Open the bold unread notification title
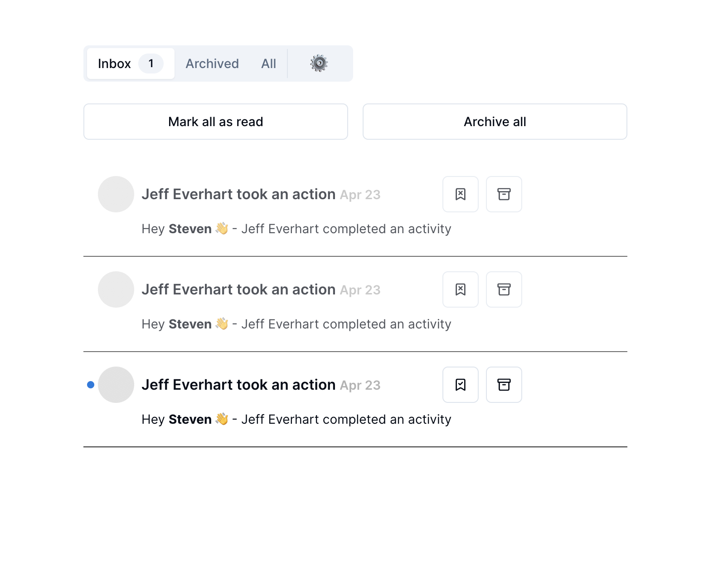The width and height of the screenshot is (728, 578). click(x=238, y=385)
